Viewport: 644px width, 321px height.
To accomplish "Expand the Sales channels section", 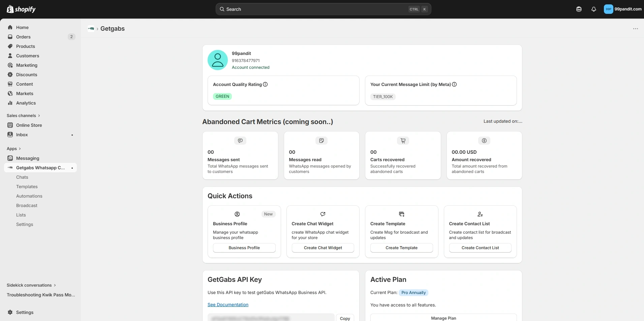I will (39, 116).
